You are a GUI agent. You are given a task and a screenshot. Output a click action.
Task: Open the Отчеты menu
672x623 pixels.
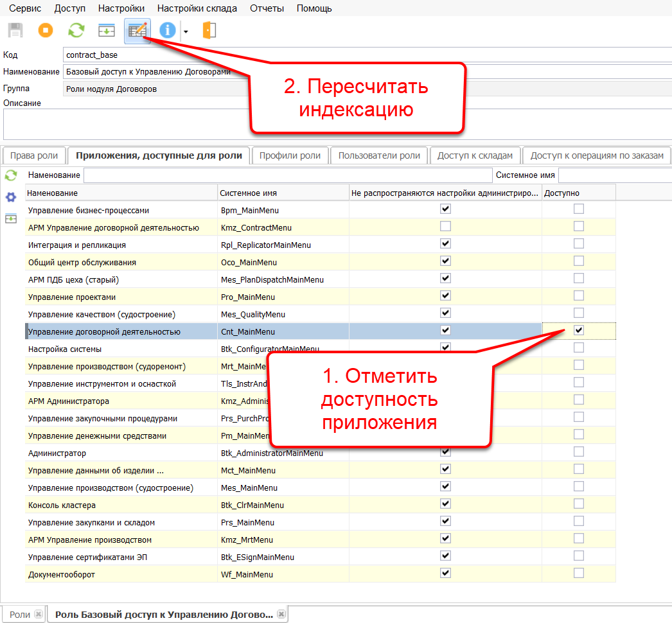click(x=267, y=8)
